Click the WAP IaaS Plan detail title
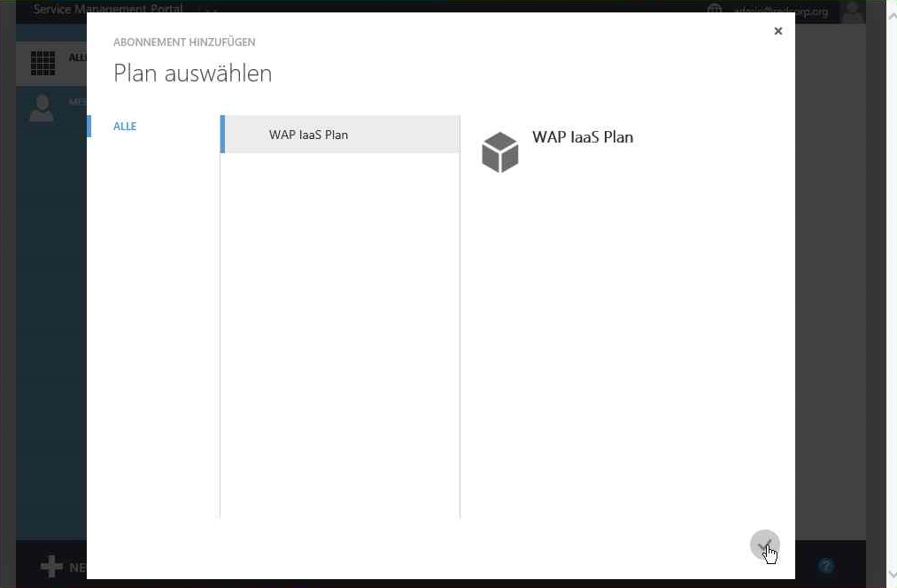The width and height of the screenshot is (897, 588). (x=583, y=137)
